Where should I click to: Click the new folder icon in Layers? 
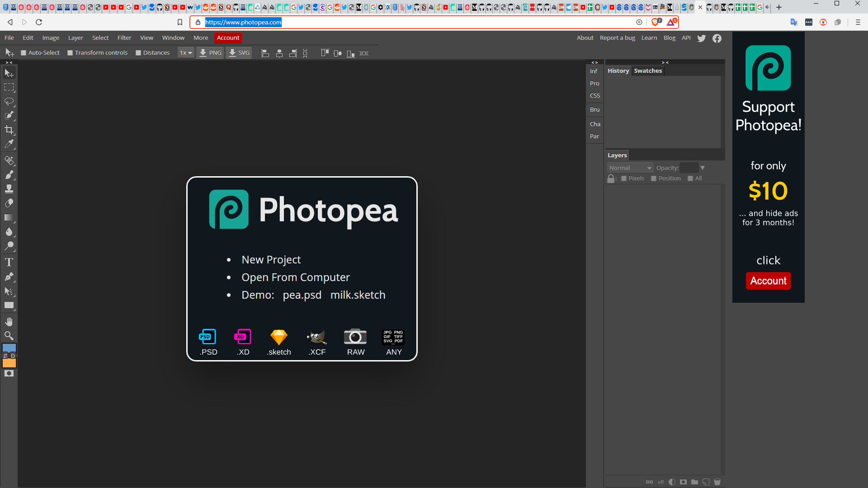[x=694, y=482]
